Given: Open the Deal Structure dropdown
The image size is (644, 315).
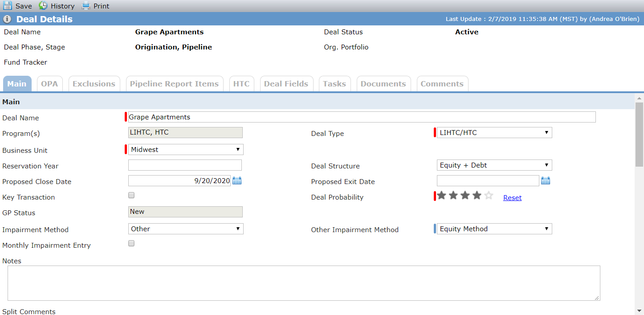Looking at the screenshot, I should coord(494,165).
